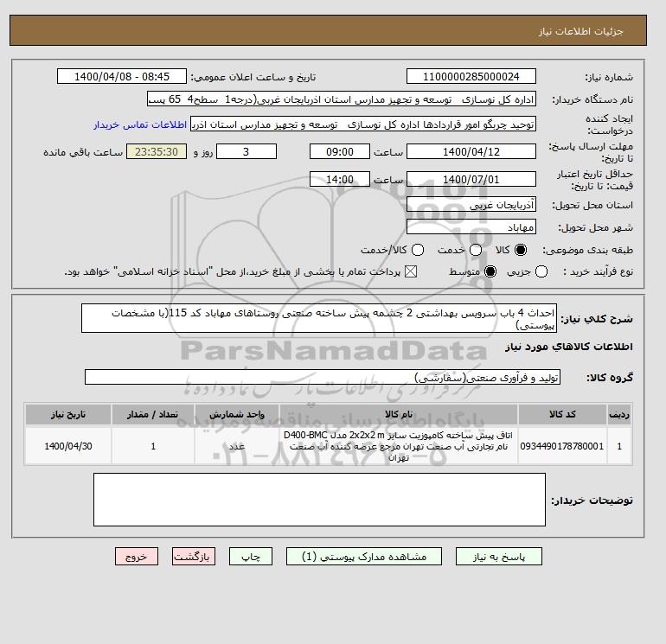Click the بازگشت back button
Screen dimensions: 666x644
coord(194,556)
